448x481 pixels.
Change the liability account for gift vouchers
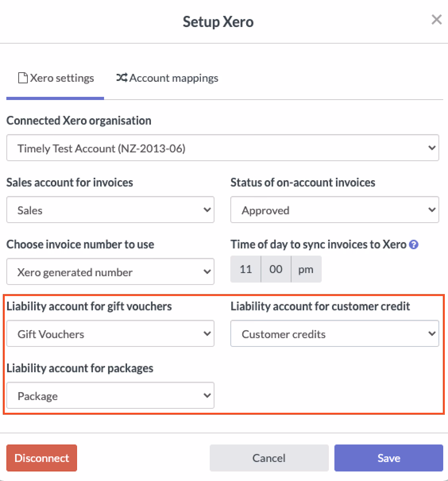click(x=110, y=334)
